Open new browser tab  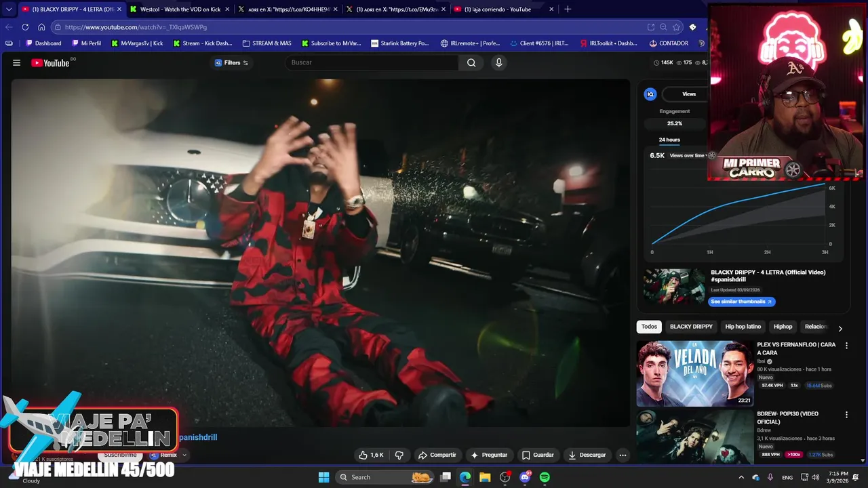[568, 9]
